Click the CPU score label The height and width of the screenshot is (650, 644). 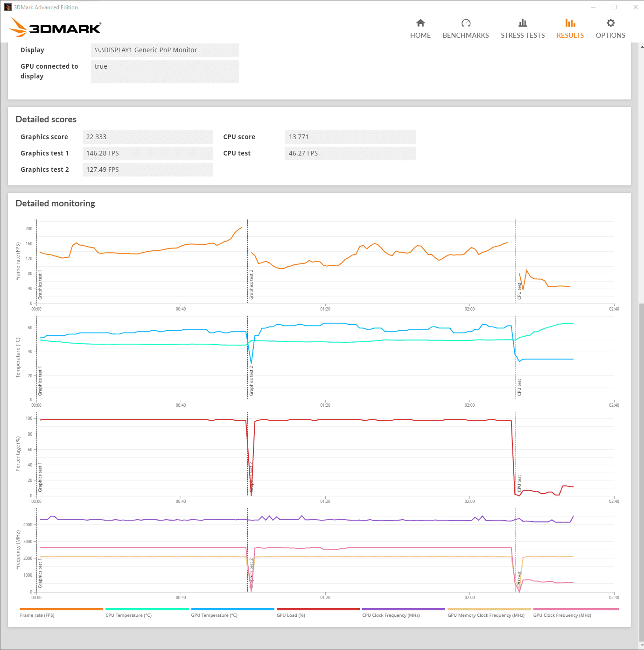point(239,137)
